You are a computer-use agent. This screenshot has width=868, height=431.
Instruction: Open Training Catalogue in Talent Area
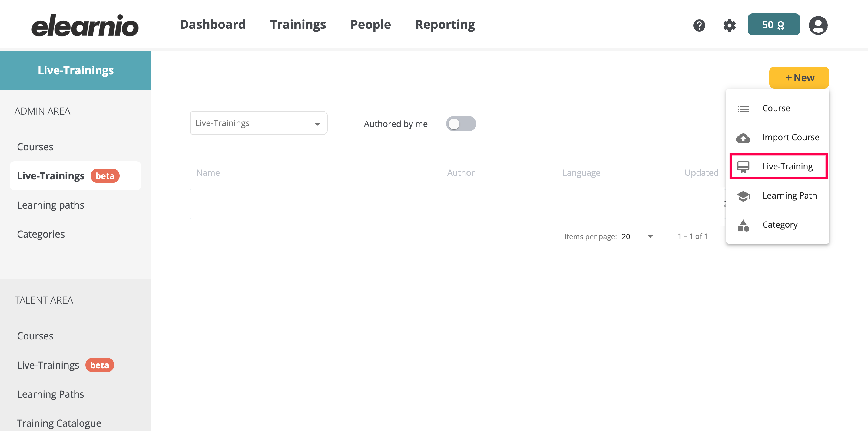click(x=59, y=423)
